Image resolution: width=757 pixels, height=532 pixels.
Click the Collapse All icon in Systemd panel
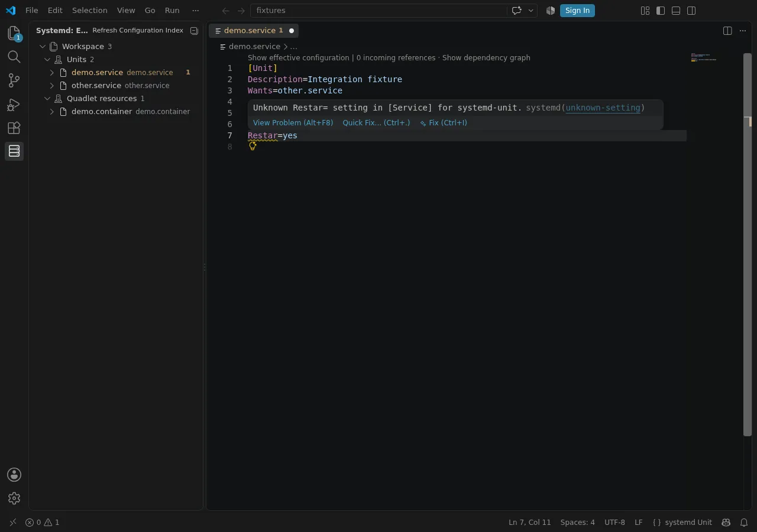click(194, 31)
